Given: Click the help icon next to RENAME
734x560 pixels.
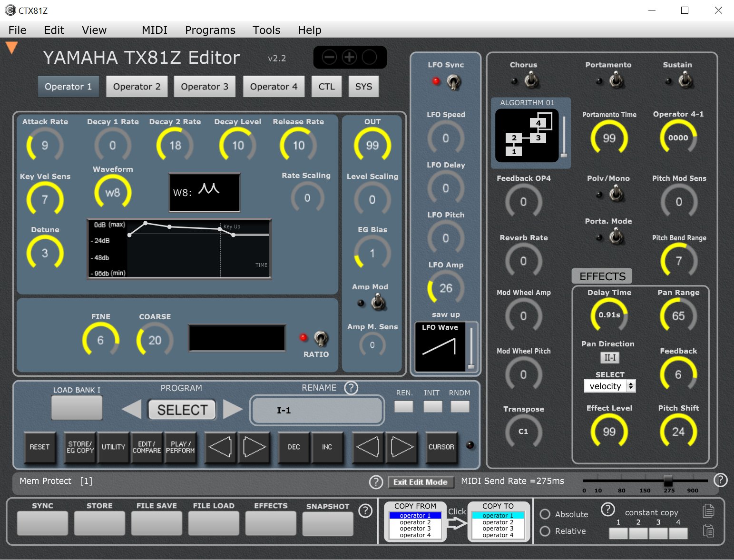Looking at the screenshot, I should [351, 388].
